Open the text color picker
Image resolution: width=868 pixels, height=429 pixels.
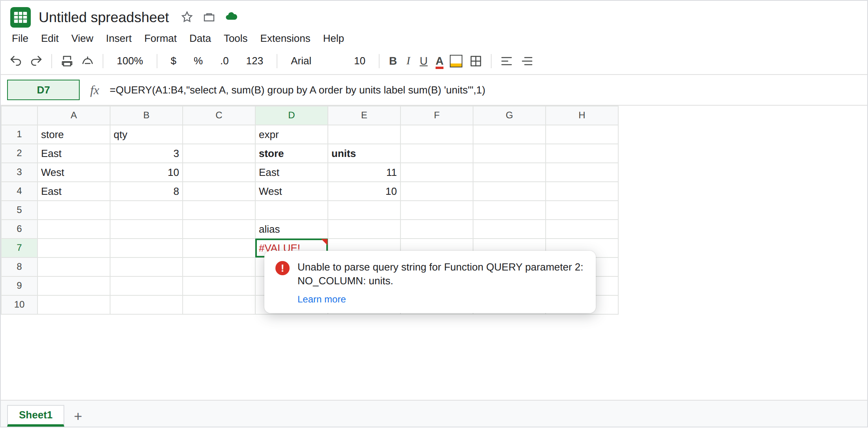[x=440, y=62]
